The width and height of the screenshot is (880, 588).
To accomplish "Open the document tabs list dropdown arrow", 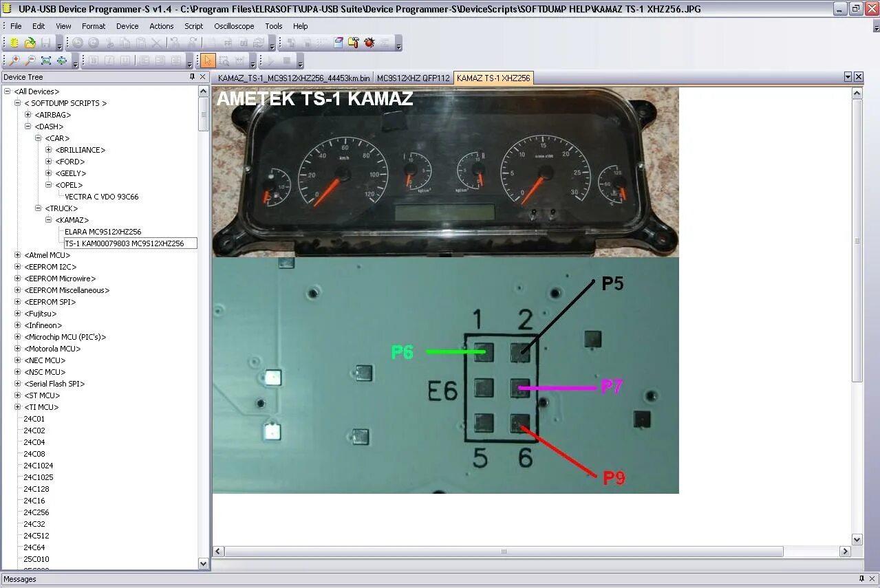I will [848, 77].
